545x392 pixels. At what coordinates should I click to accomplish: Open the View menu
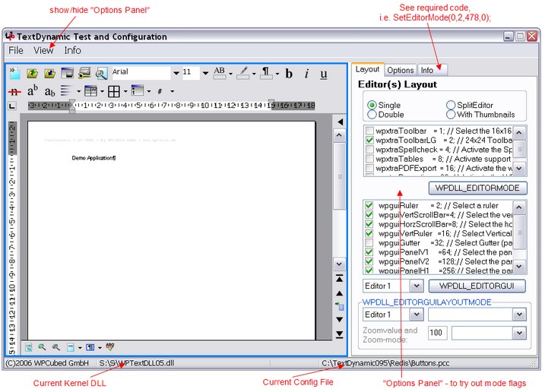click(43, 50)
